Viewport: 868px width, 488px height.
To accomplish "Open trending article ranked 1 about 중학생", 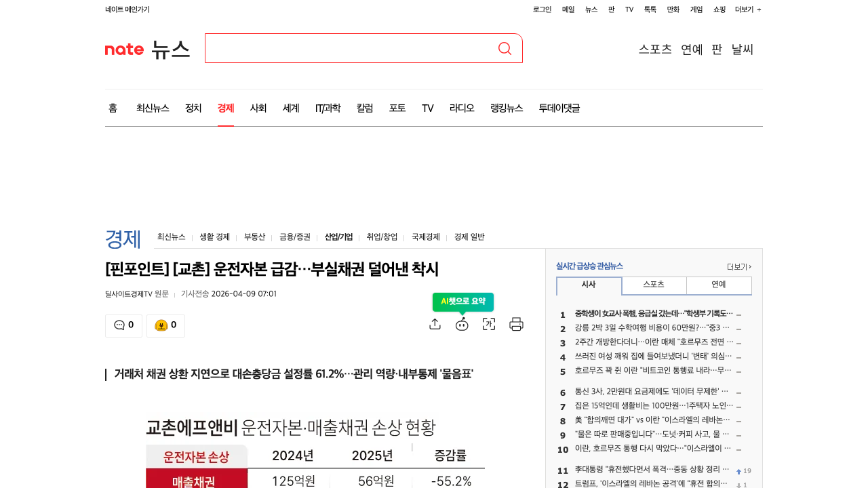I will [654, 314].
